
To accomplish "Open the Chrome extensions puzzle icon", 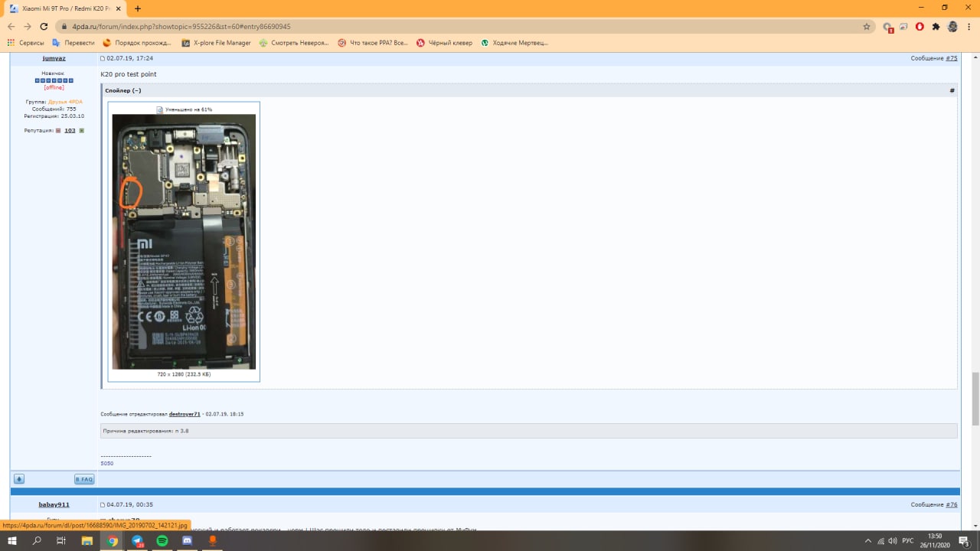I will [936, 26].
